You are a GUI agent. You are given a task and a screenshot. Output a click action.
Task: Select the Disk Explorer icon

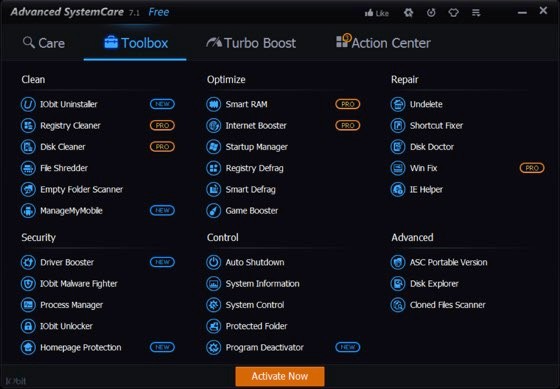pyautogui.click(x=398, y=284)
